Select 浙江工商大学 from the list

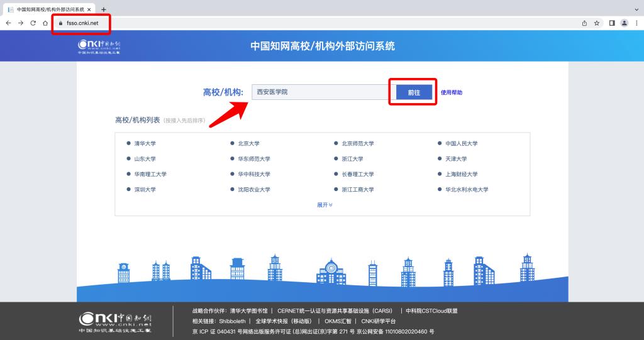[x=358, y=190]
